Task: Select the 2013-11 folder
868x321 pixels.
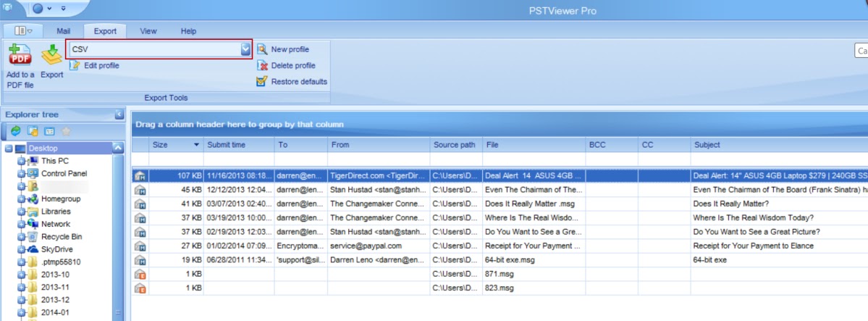Action: [x=55, y=287]
